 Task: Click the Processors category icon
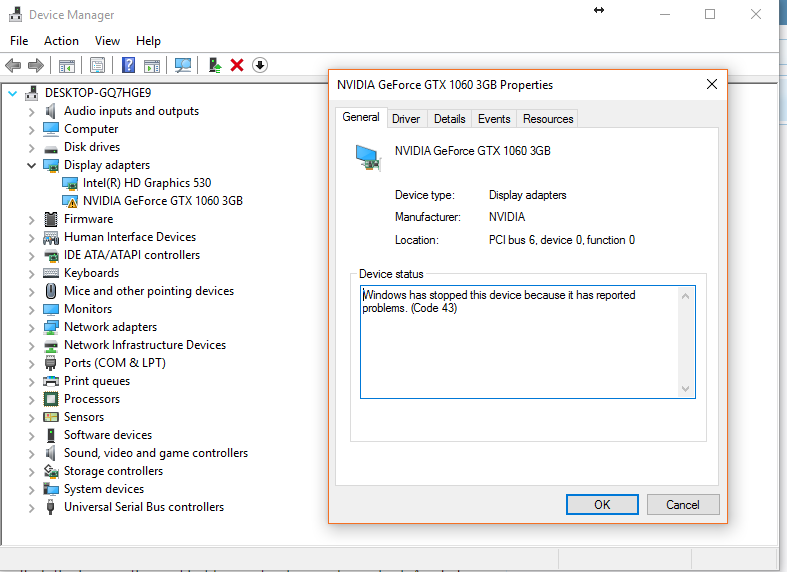(x=51, y=399)
